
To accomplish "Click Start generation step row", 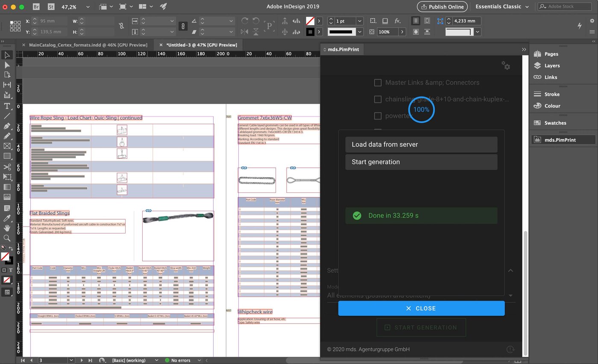I will (421, 162).
